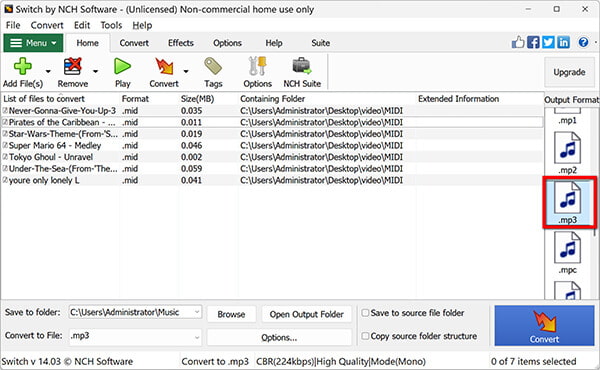Click the Browse button
600x370 pixels.
point(232,314)
